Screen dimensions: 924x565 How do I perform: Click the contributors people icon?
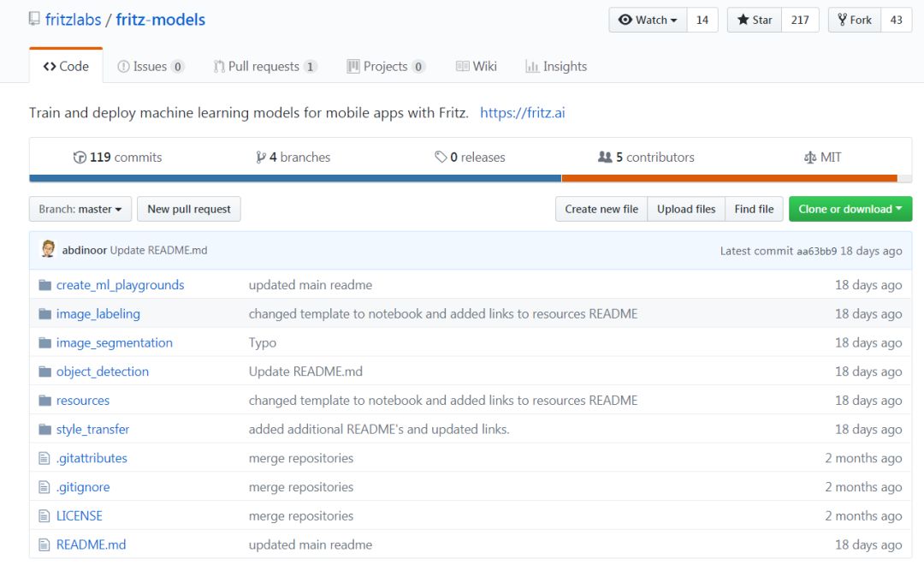605,158
